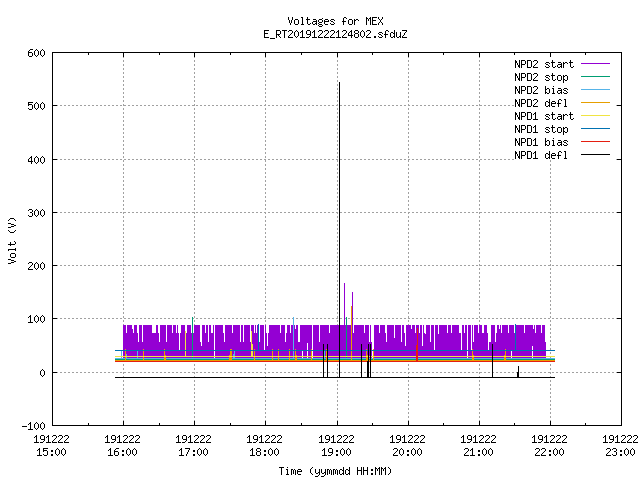Click the 0 y-axis tick label
Image resolution: width=640 pixels, height=480 pixels.
click(x=42, y=373)
